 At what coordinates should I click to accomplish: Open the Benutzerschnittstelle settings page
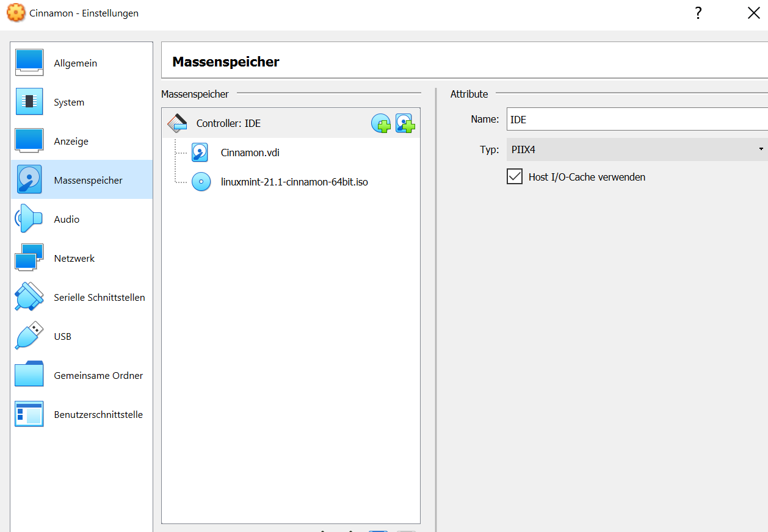pyautogui.click(x=82, y=415)
